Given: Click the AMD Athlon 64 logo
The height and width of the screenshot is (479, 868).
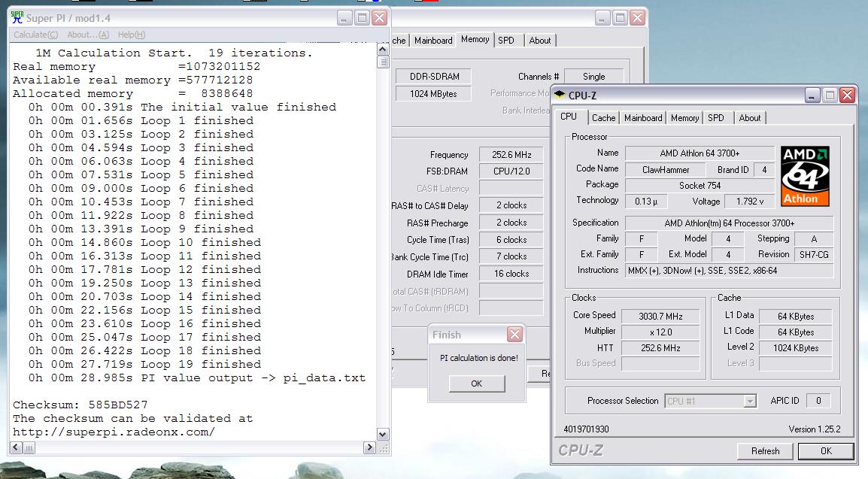Looking at the screenshot, I should tap(805, 176).
